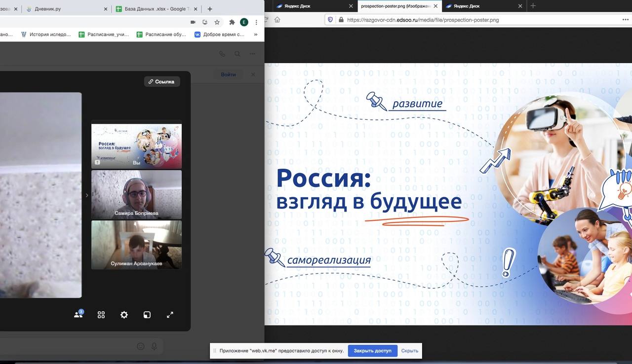This screenshot has width=632, height=364.
Task: Bookmark this page with the star icon
Action: (217, 22)
